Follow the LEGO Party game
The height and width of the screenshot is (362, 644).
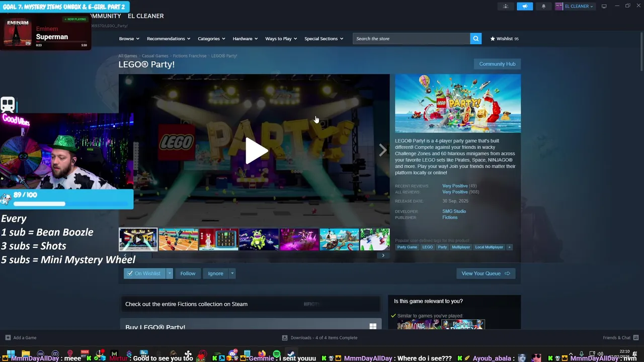click(x=188, y=274)
